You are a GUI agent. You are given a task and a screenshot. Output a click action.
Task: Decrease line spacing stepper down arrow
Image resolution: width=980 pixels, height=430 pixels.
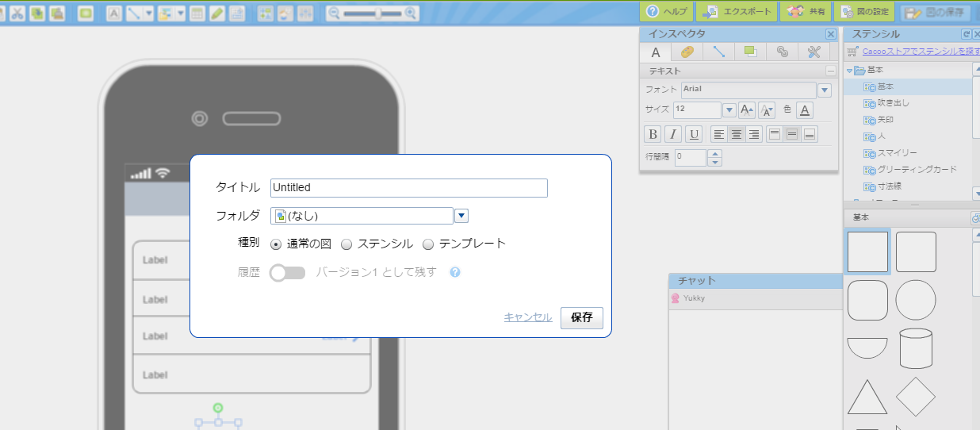[715, 162]
